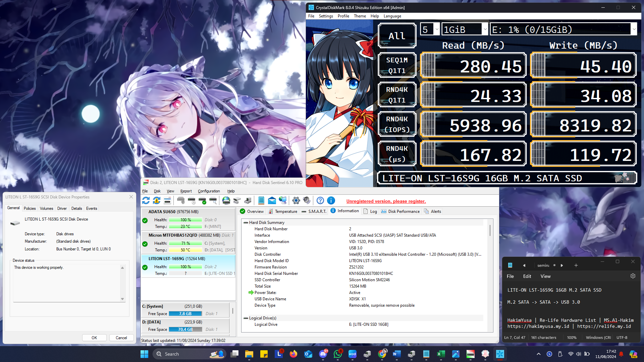The image size is (644, 362).
Task: Switch to the Temperature tab in Sentinel
Action: click(283, 211)
